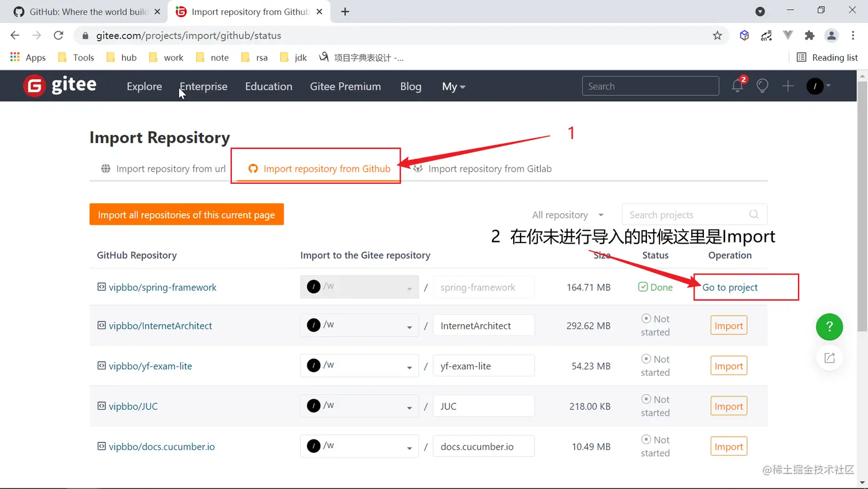This screenshot has height=489, width=868.
Task: Click the black-and-white "en" extension icon
Action: (x=766, y=36)
